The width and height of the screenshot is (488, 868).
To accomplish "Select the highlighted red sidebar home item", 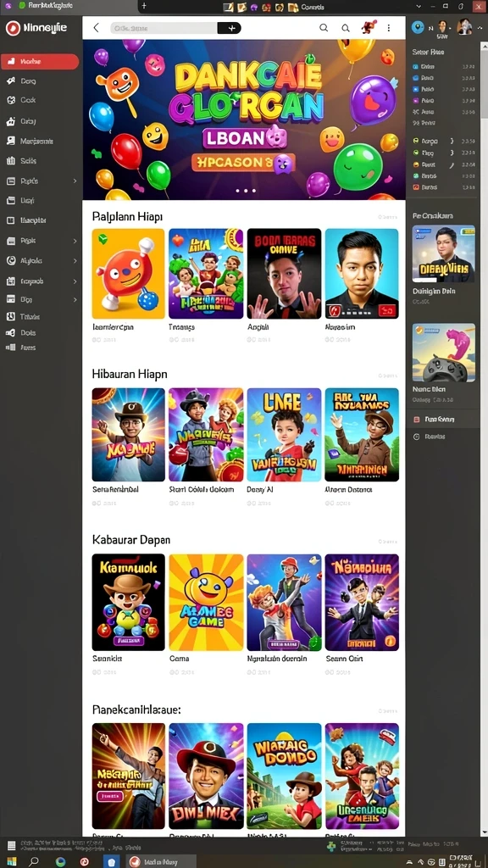I will pos(40,61).
